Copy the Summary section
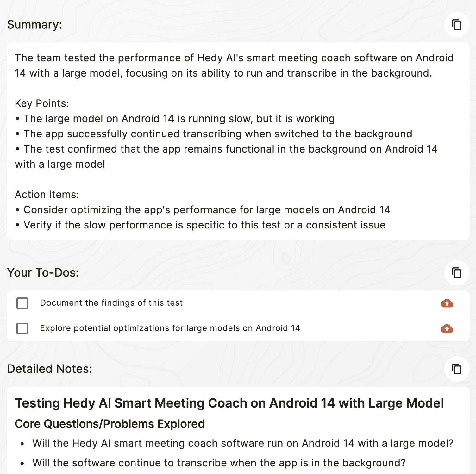Viewport: 476px width, 474px height. pyautogui.click(x=457, y=25)
